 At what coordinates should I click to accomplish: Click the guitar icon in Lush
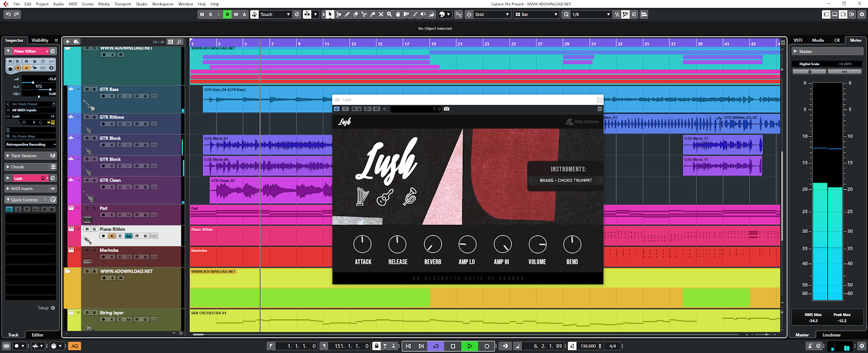coord(385,197)
